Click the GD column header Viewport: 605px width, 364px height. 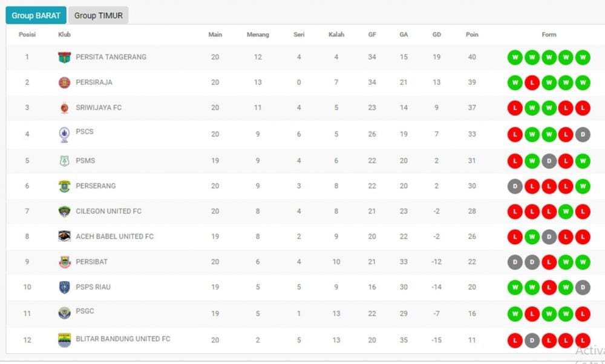click(436, 34)
